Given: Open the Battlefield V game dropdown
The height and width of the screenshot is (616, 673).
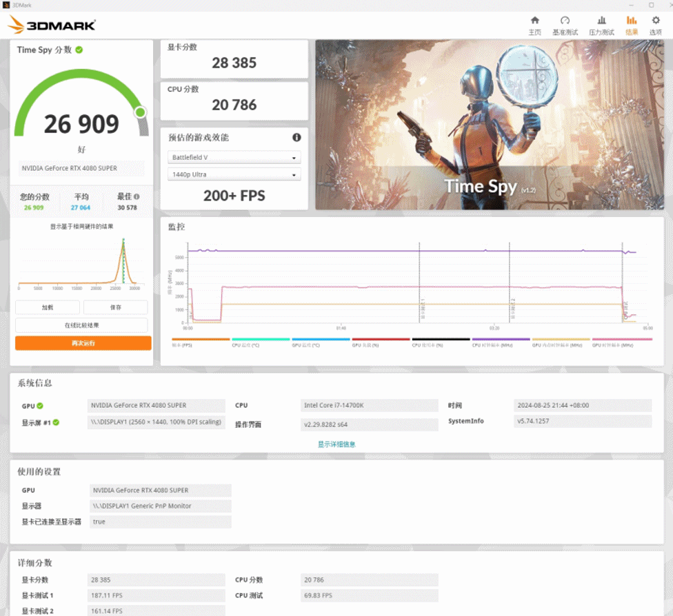Looking at the screenshot, I should tap(234, 157).
